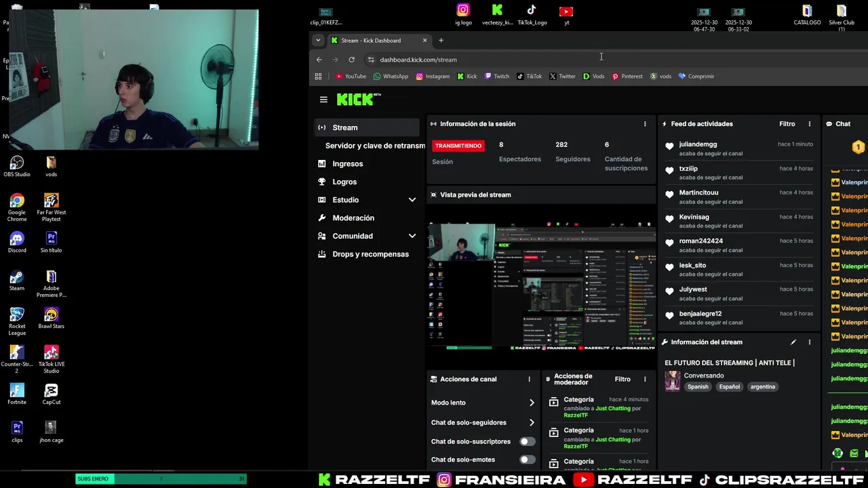Screen dimensions: 868x488
Task: Open the Twitch bookmark
Action: click(496, 77)
